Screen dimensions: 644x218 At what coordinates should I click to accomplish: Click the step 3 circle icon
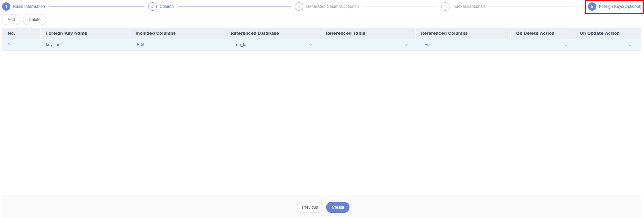299,7
